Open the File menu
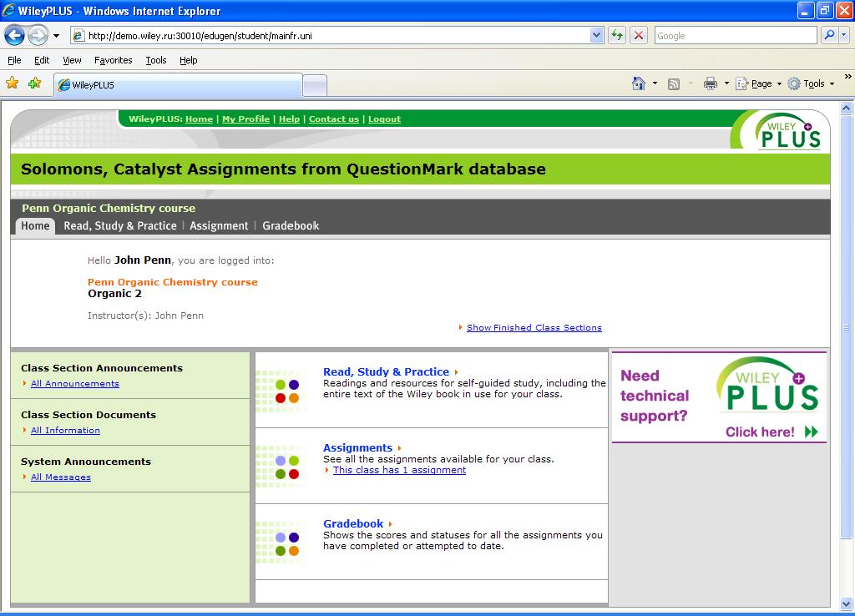Image resolution: width=855 pixels, height=616 pixels. (x=15, y=60)
